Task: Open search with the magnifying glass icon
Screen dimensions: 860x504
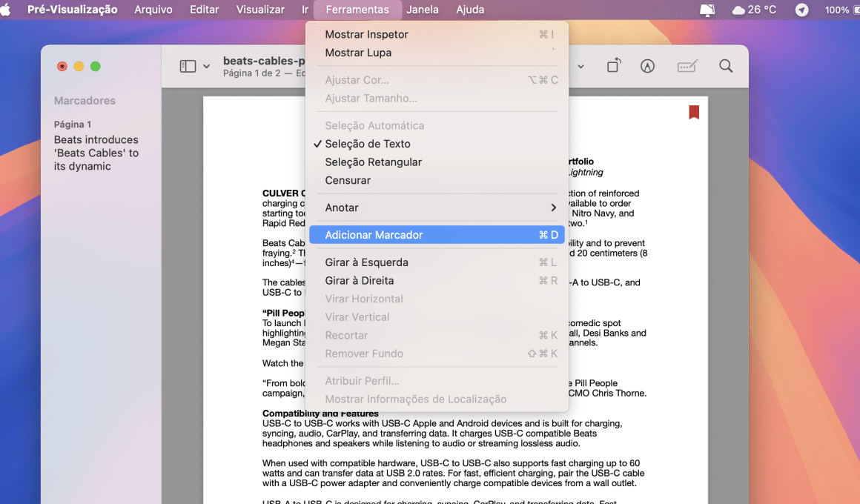Action: [x=726, y=67]
